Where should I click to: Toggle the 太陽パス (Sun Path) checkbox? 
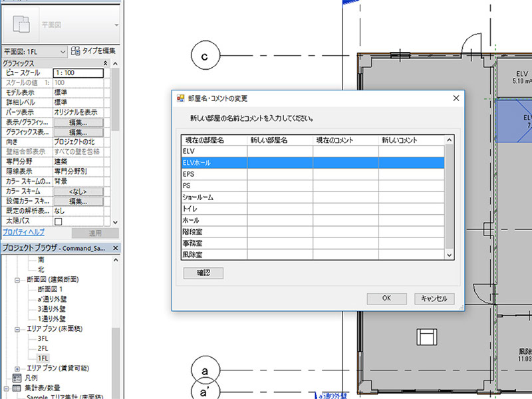tap(59, 220)
